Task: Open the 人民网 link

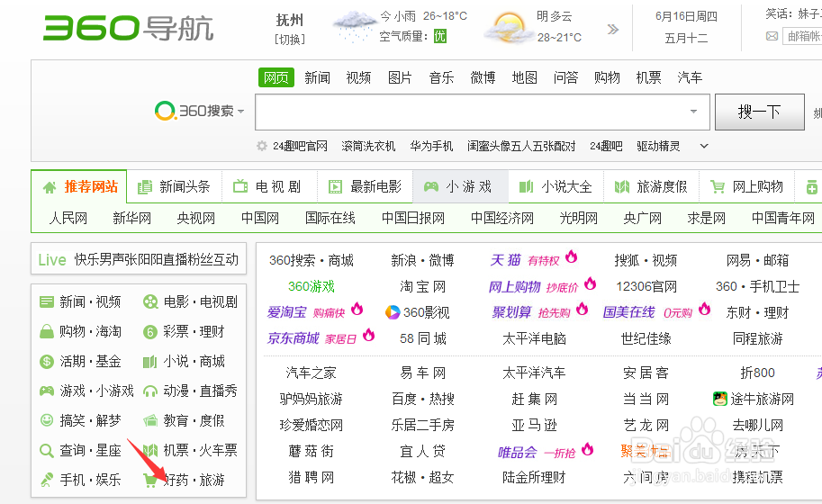Action: tap(68, 218)
